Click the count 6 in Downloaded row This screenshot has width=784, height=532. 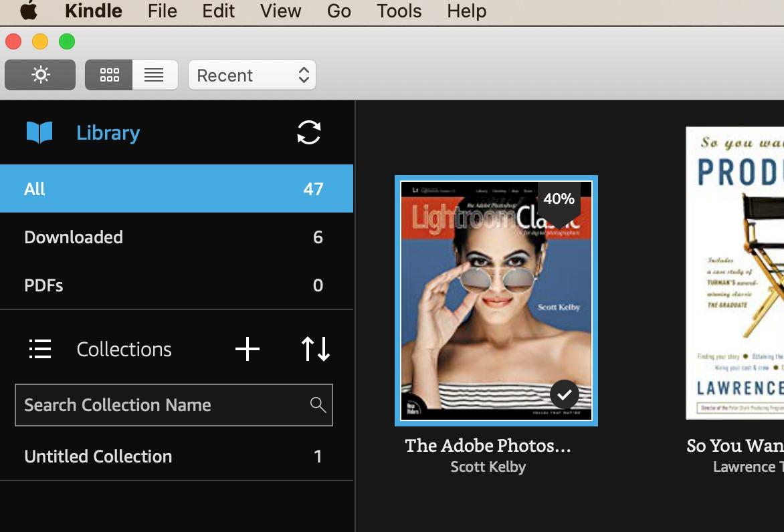click(x=318, y=237)
